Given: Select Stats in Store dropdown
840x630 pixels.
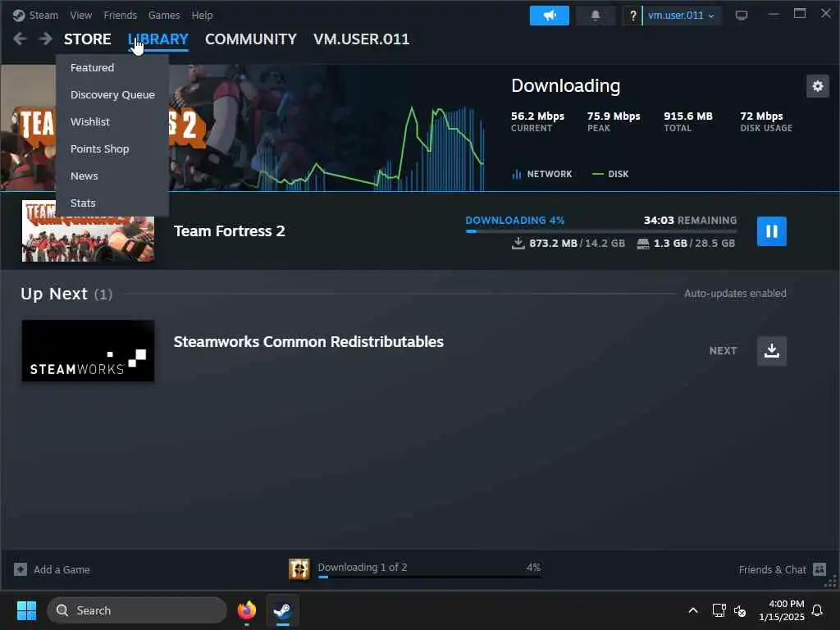Looking at the screenshot, I should point(112,203).
